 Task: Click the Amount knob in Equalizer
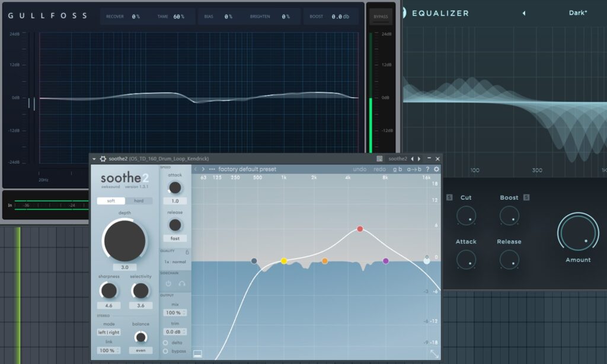[x=578, y=232]
